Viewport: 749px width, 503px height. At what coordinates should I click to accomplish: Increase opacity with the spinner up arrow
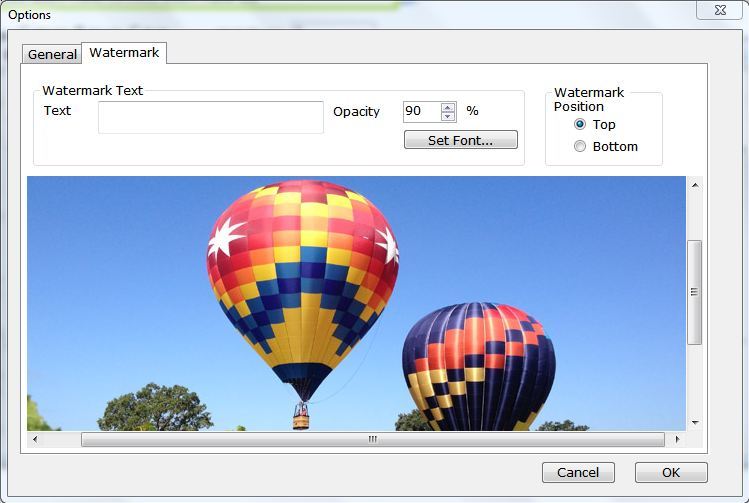click(448, 107)
